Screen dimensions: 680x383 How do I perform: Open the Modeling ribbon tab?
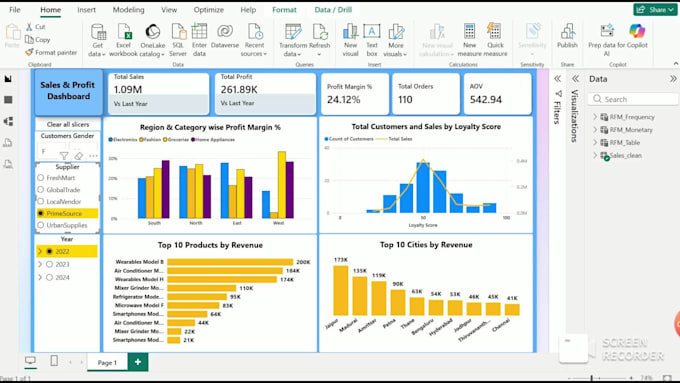pos(128,10)
